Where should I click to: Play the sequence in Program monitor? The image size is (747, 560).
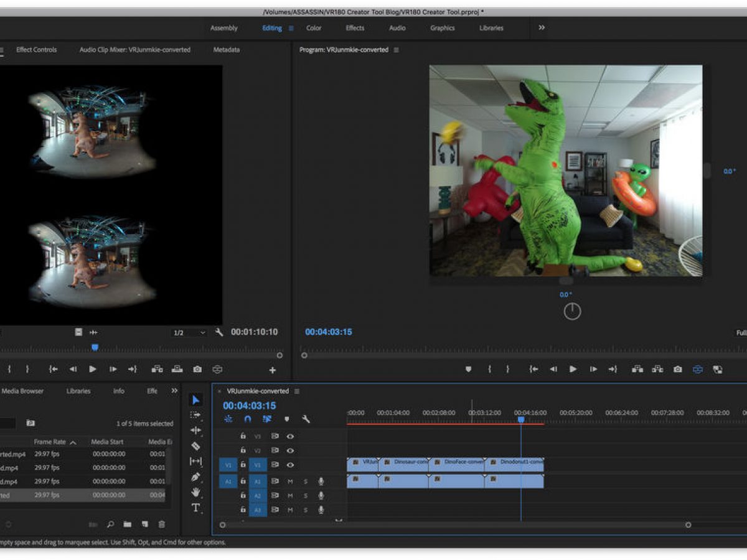coord(573,369)
